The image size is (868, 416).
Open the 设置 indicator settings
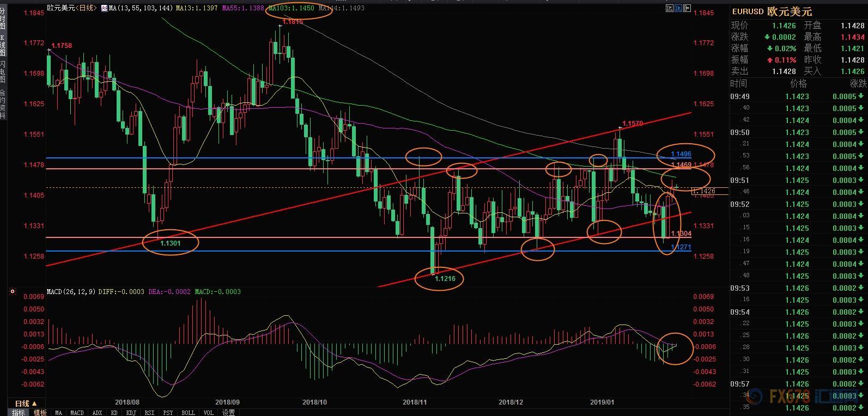228,413
